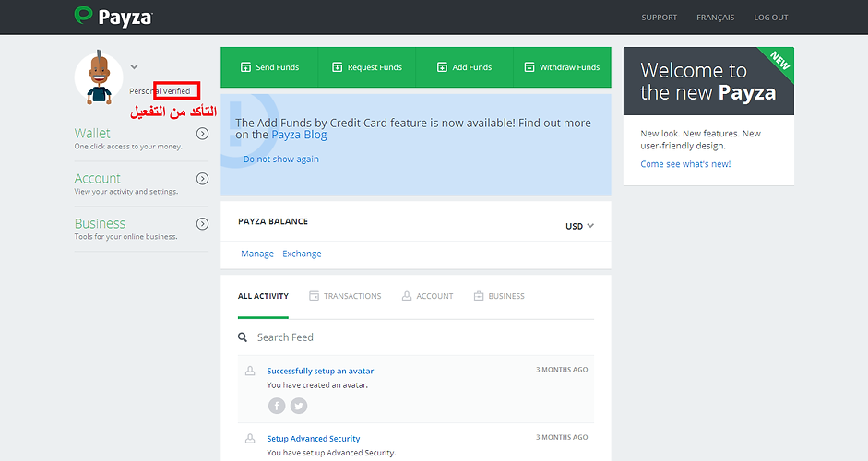The width and height of the screenshot is (868, 461).
Task: Open the Account menu heading in sidebar
Action: point(98,178)
